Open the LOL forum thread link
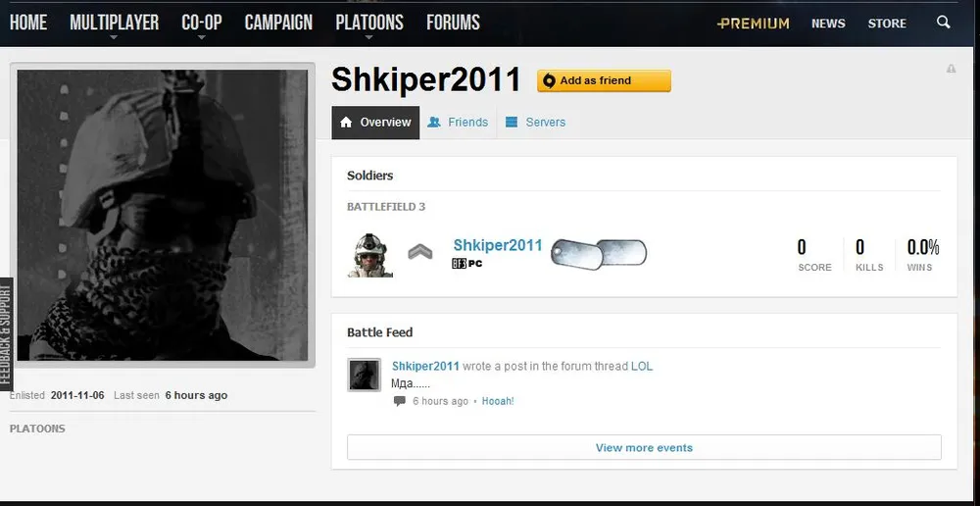980x506 pixels. (641, 367)
